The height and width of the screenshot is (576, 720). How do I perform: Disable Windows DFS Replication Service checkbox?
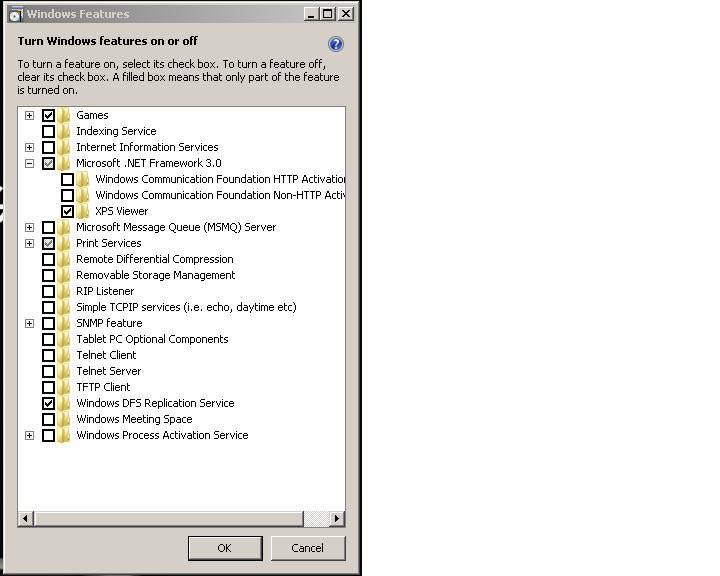tap(48, 403)
